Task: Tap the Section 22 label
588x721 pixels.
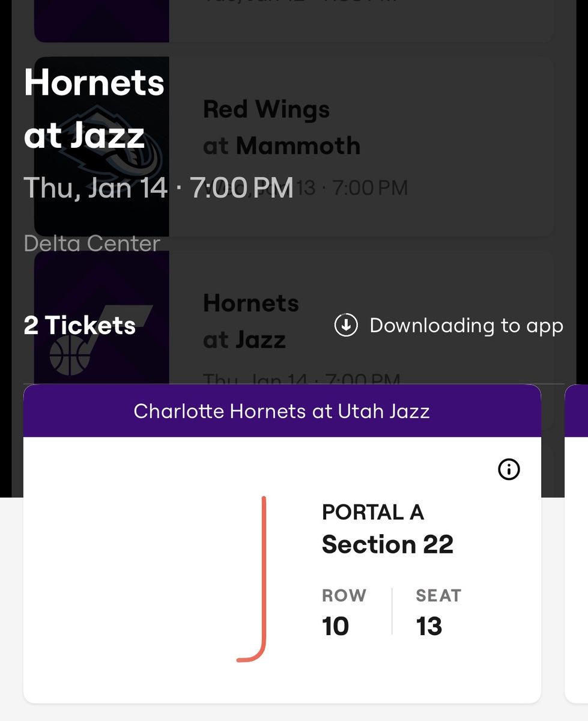Action: pos(387,544)
